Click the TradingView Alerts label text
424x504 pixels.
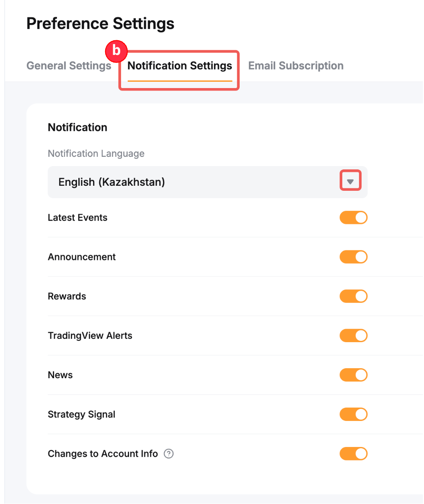90,335
